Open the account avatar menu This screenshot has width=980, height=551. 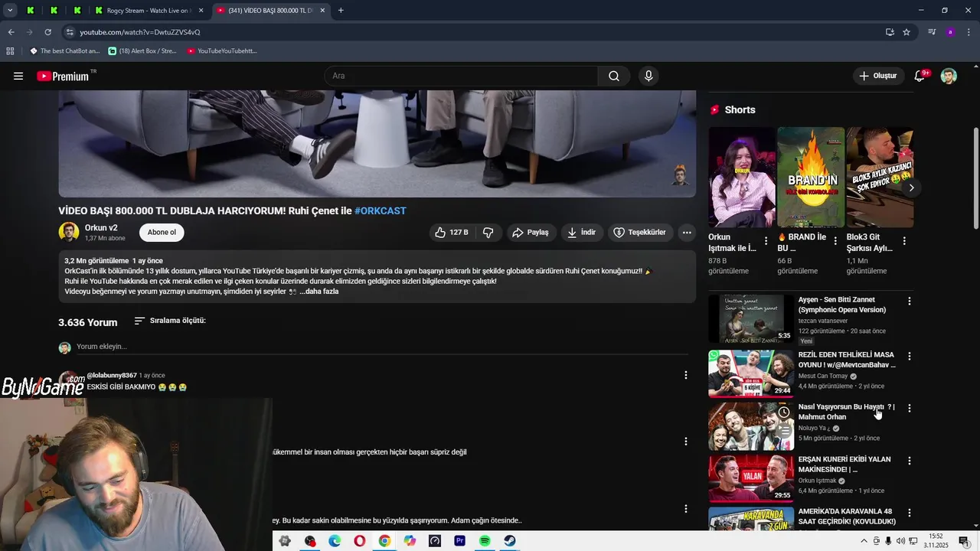click(x=949, y=76)
